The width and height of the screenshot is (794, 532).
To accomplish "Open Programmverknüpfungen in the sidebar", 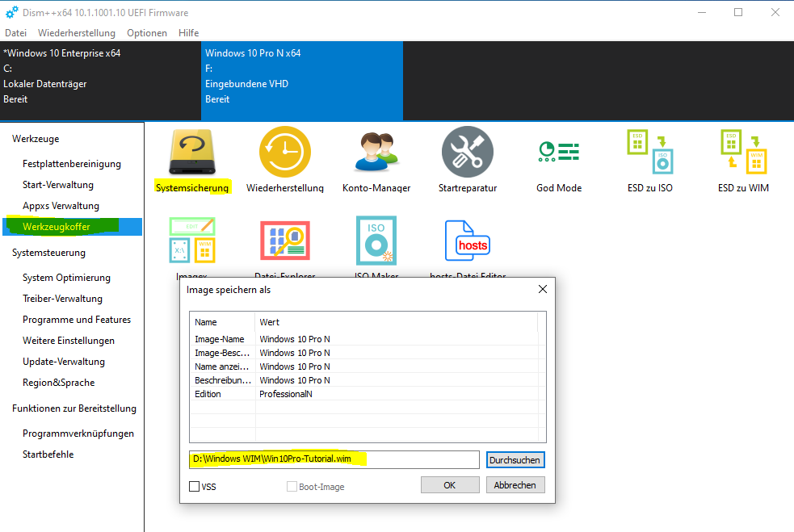I will pos(78,434).
